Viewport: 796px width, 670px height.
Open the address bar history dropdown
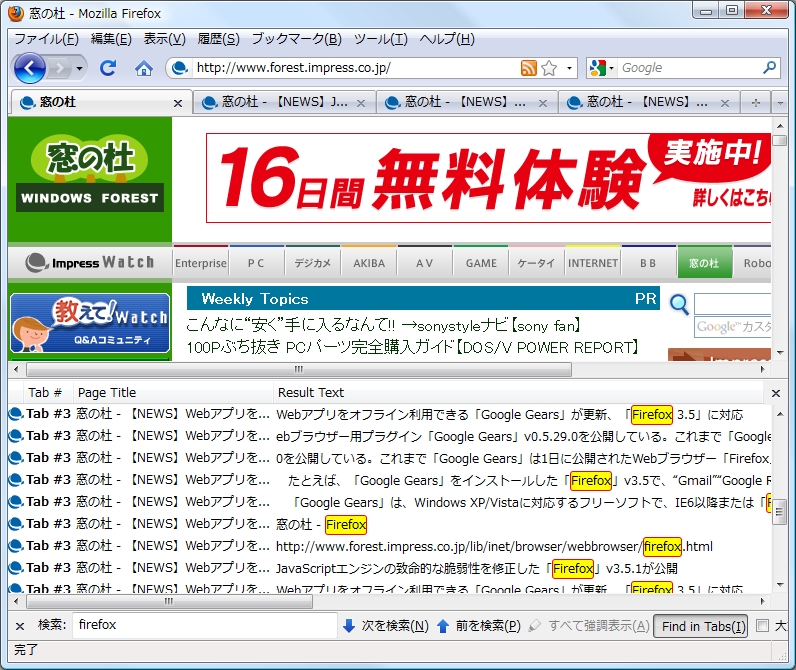pyautogui.click(x=569, y=68)
